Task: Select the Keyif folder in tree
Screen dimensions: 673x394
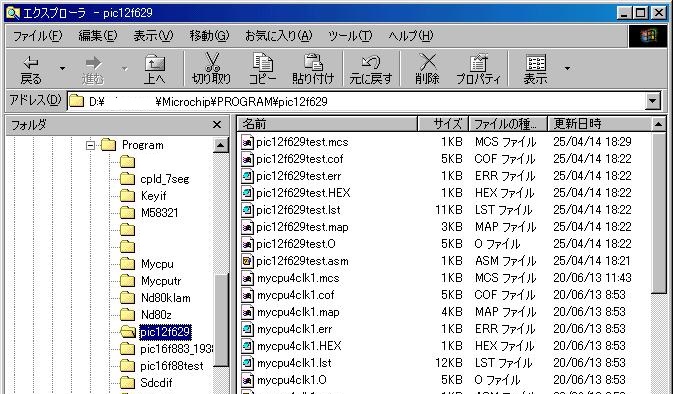Action: [x=154, y=196]
